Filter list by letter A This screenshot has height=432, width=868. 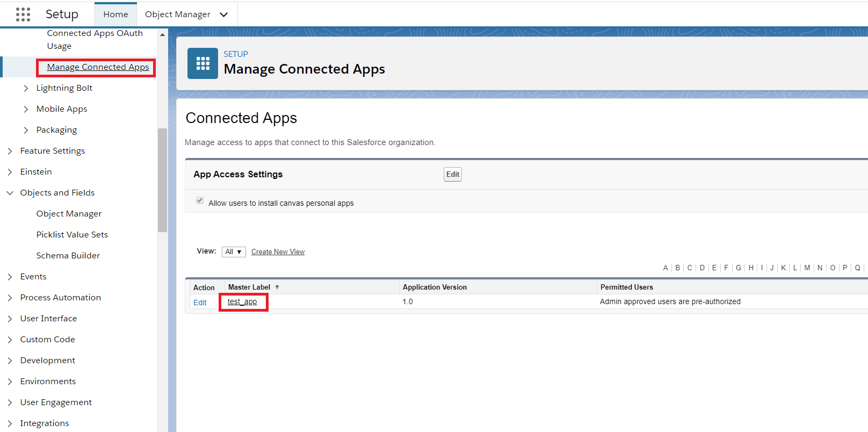pyautogui.click(x=666, y=268)
